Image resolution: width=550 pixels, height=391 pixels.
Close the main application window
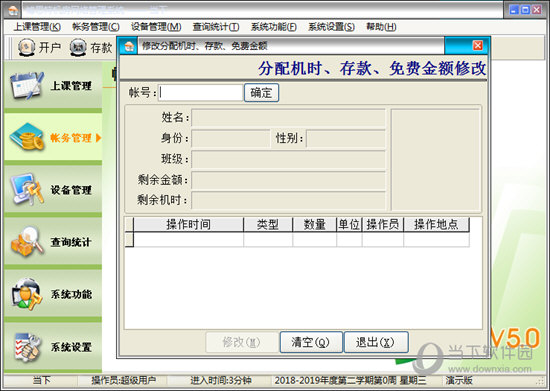tap(537, 9)
